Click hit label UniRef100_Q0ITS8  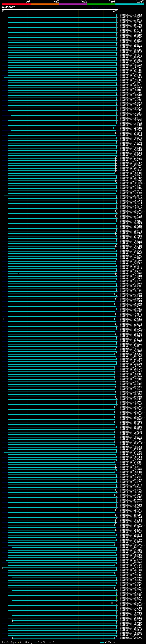coord(131,60)
